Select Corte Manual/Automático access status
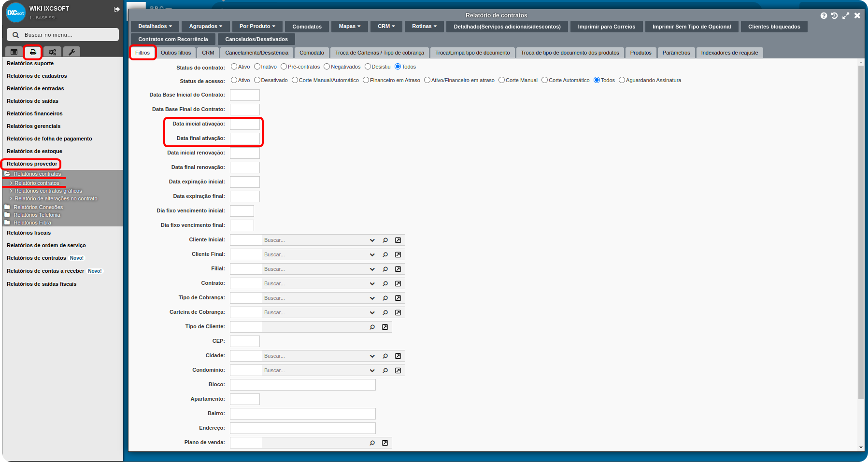Image resolution: width=868 pixels, height=462 pixels. (x=295, y=80)
